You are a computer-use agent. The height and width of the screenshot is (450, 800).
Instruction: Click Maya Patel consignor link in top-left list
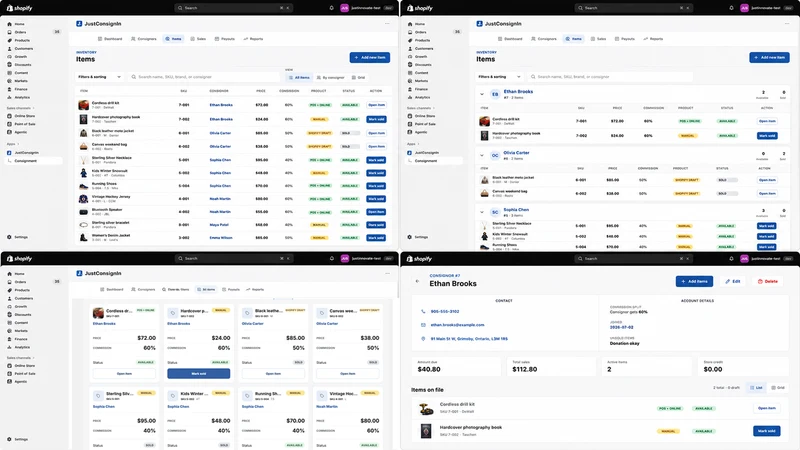click(x=219, y=225)
